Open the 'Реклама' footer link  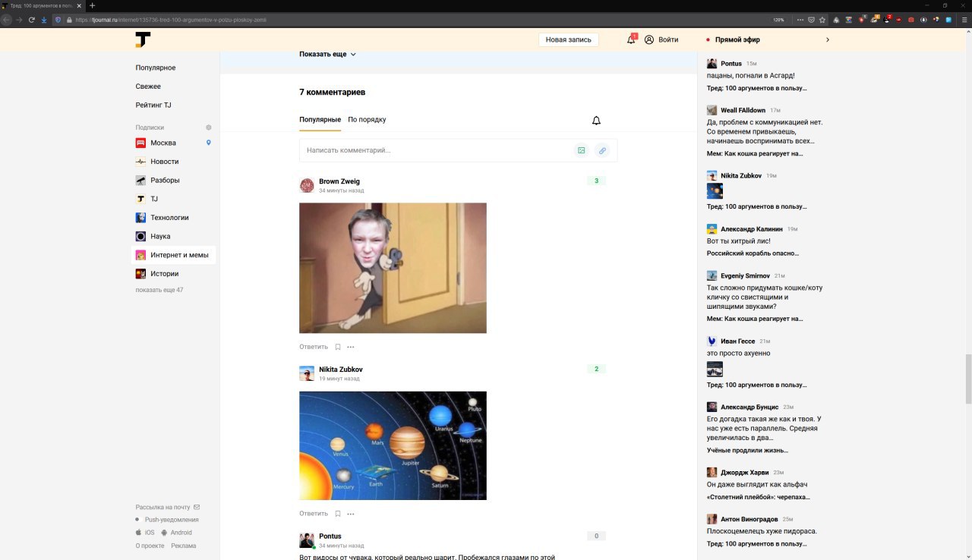(184, 546)
